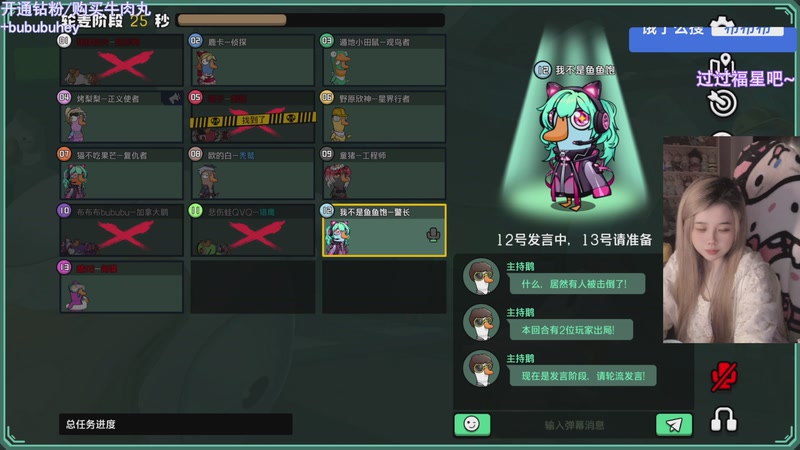Image resolution: width=800 pixels, height=450 pixels.
Task: Select player 03 观鸟者 card
Action: (384, 60)
